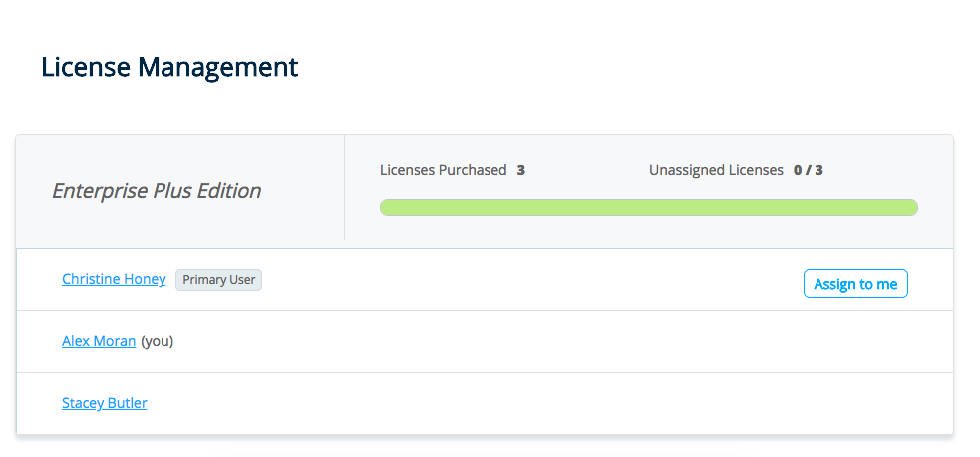
Task: Click the vertical divider in the edition header
Action: click(x=344, y=189)
